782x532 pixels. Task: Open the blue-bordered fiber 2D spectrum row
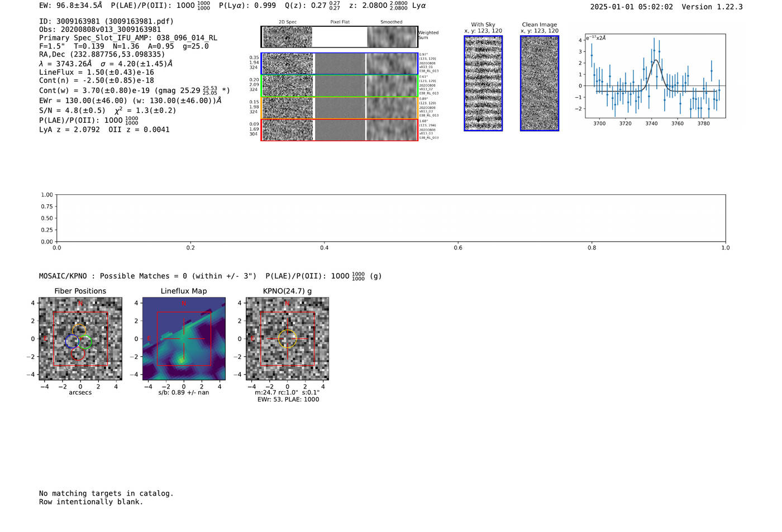(340, 64)
